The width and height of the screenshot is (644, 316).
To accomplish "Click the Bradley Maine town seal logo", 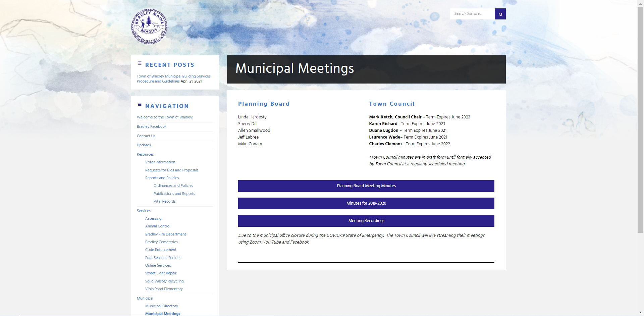I will coord(149,27).
